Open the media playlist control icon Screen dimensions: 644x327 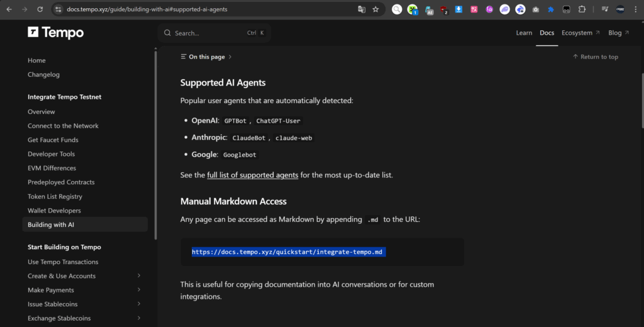pos(605,9)
